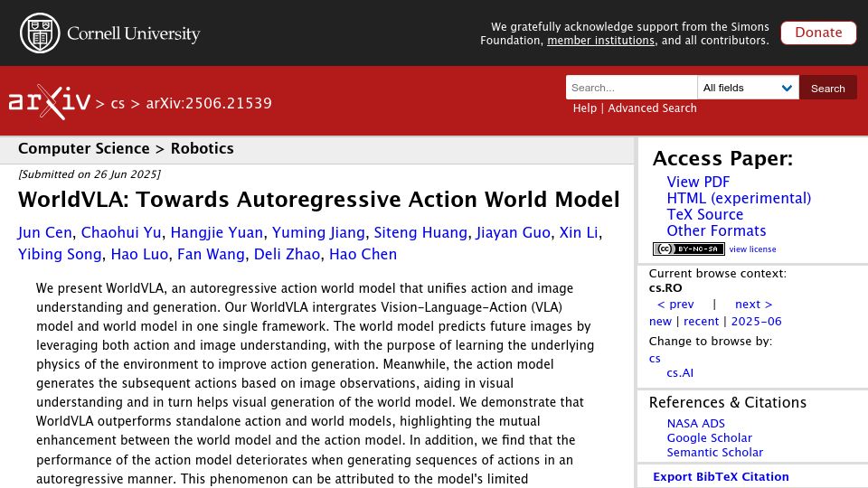Click the cs.RO current browse context text
This screenshot has height=488, width=868.
[x=665, y=287]
